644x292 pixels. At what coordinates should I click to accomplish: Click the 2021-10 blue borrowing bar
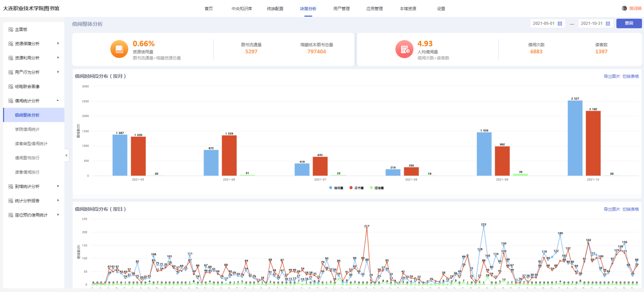[x=575, y=138]
